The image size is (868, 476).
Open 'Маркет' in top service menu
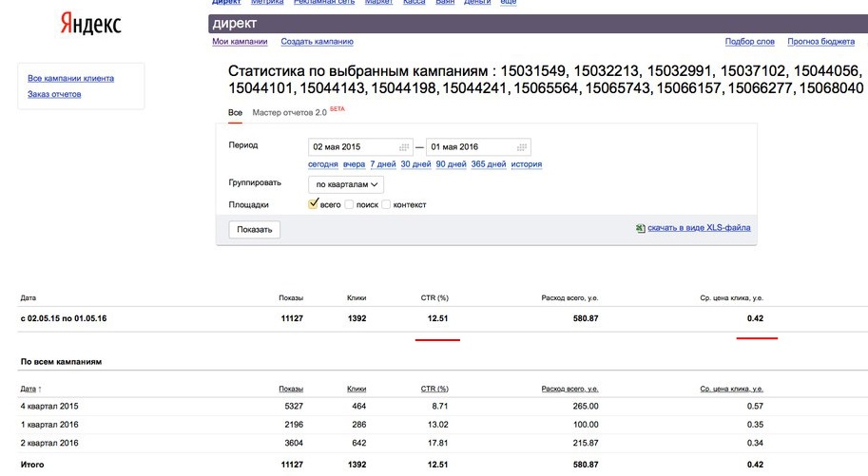pyautogui.click(x=378, y=2)
